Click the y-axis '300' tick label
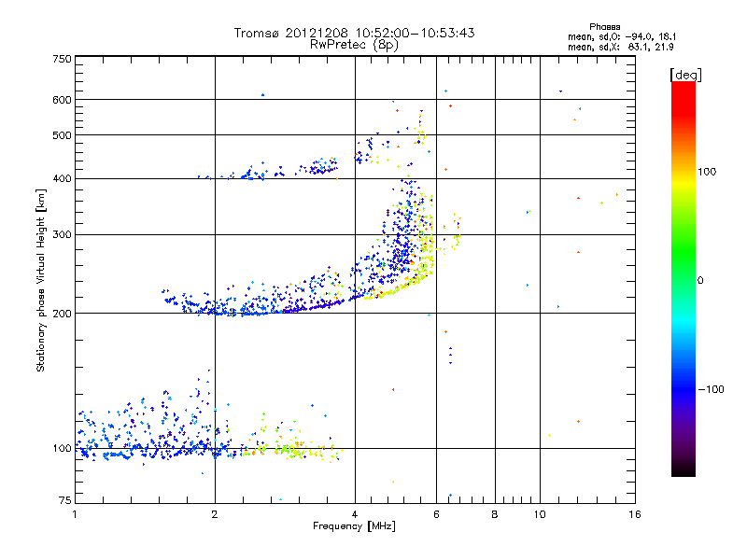The height and width of the screenshot is (560, 747). click(62, 234)
